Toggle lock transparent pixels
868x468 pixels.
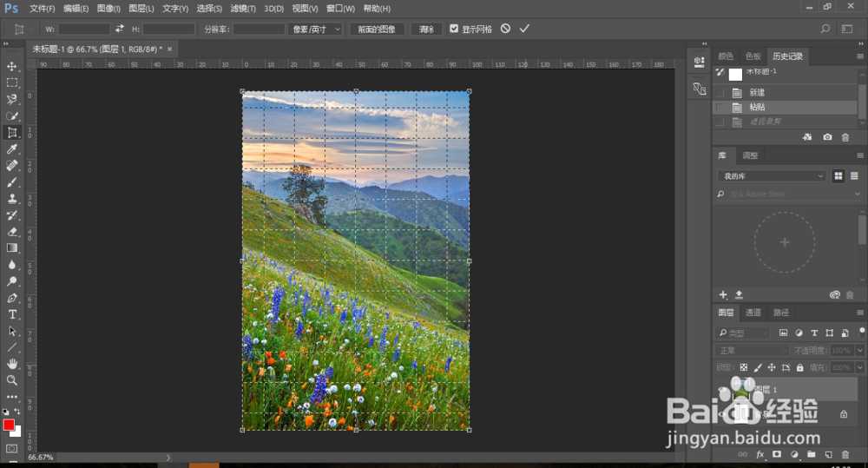pos(744,367)
